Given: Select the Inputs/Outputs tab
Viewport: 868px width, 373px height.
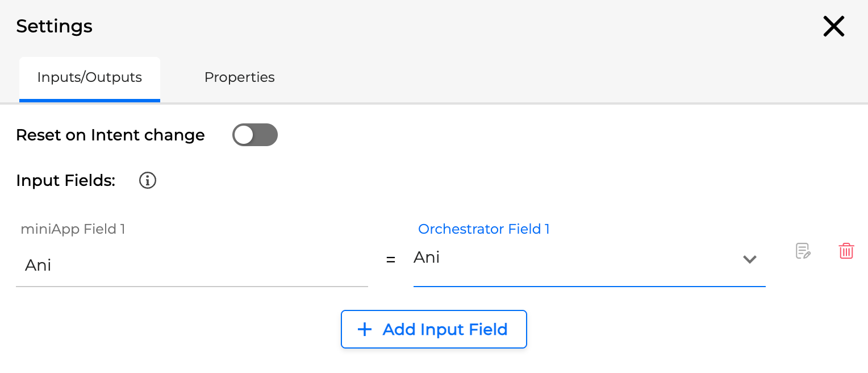Looking at the screenshot, I should [89, 77].
